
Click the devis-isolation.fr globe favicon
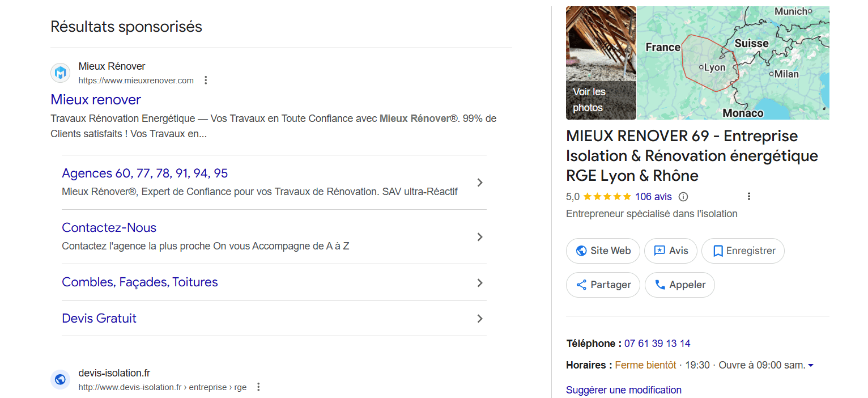60,379
